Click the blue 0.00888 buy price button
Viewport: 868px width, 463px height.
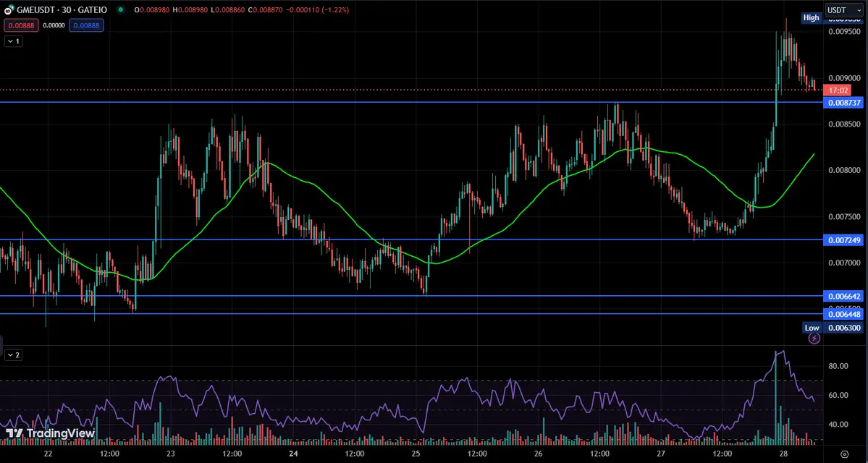[86, 25]
